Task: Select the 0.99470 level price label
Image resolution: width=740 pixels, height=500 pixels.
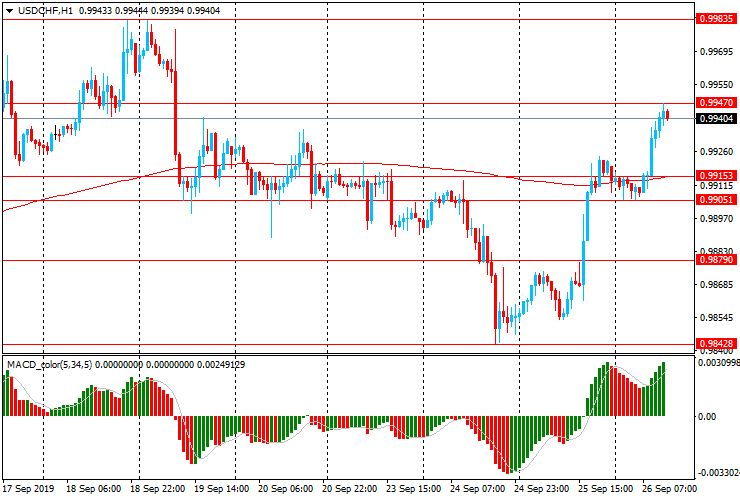Action: click(x=716, y=102)
